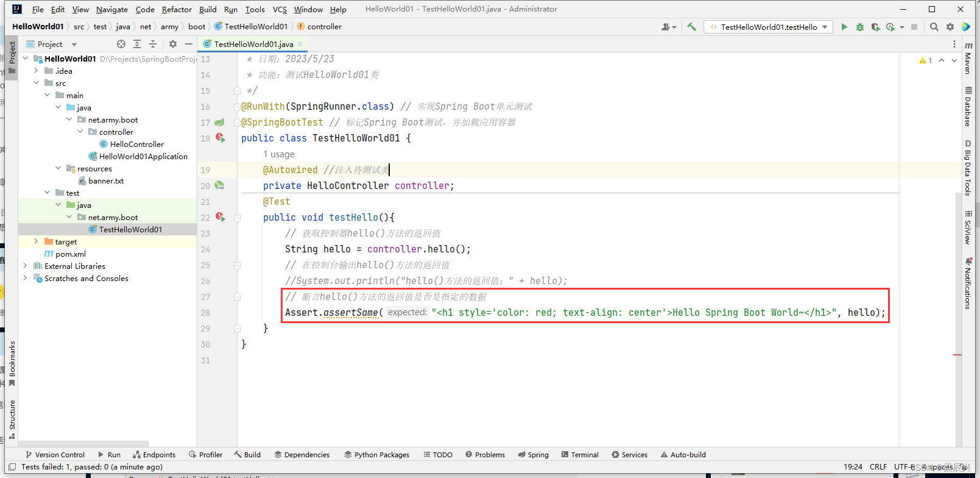Select HelloController in project tree
Image resolution: width=980 pixels, height=478 pixels.
(137, 144)
